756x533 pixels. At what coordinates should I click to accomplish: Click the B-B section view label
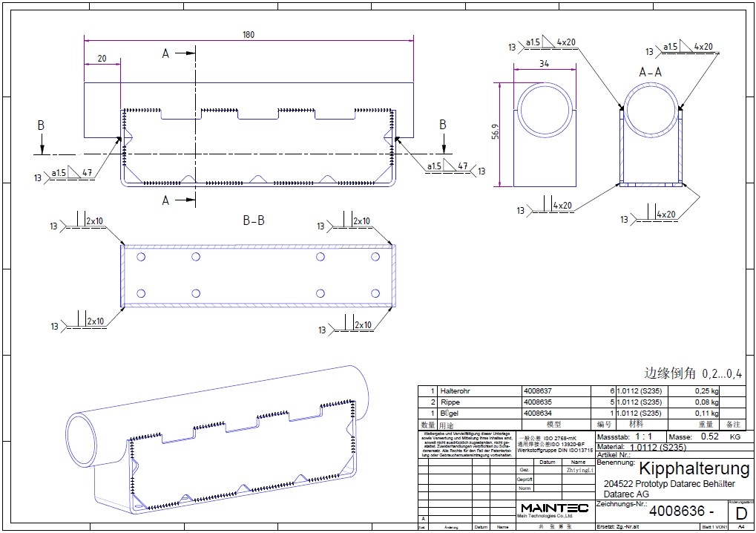(254, 220)
